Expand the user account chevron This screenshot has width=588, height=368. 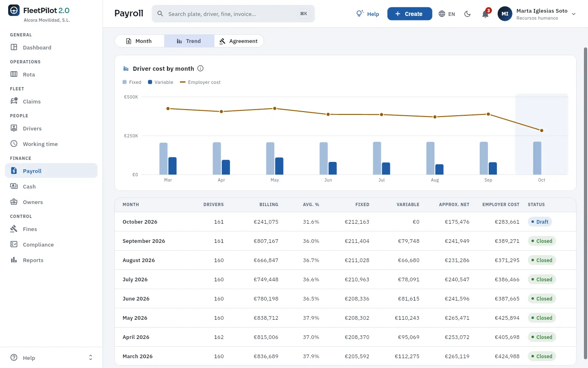pyautogui.click(x=574, y=14)
